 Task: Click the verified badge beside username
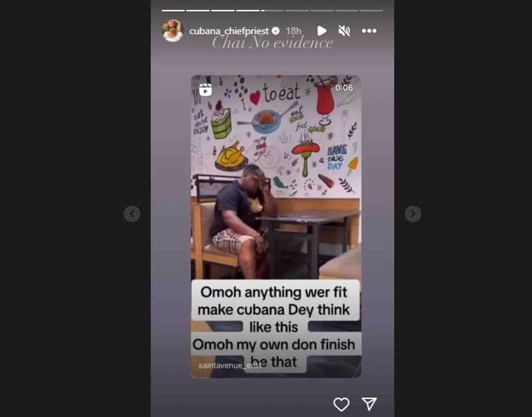[x=275, y=31]
